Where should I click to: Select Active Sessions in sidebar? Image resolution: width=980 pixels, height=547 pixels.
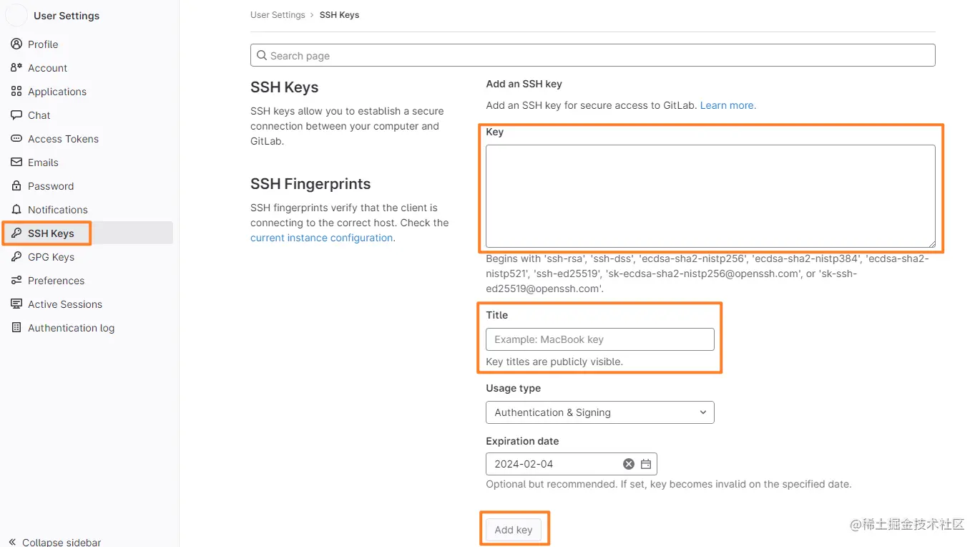(x=65, y=304)
